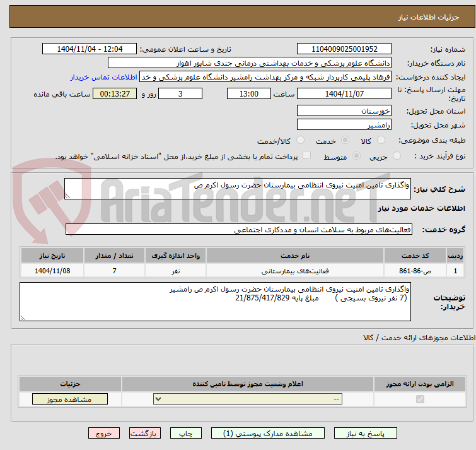Click the date cell 1404/11/08

52,270
